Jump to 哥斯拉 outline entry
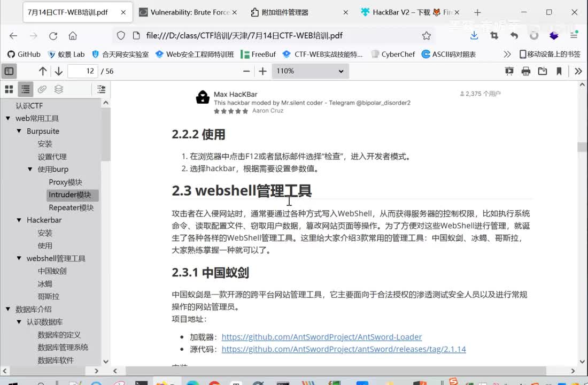 [48, 296]
